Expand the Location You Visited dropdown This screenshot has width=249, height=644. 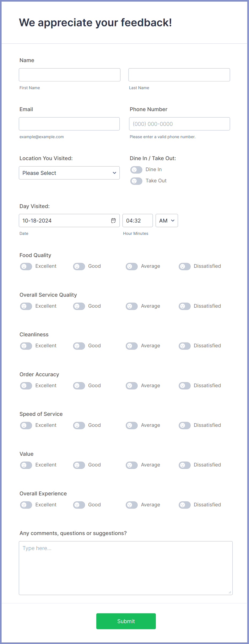[x=69, y=173]
